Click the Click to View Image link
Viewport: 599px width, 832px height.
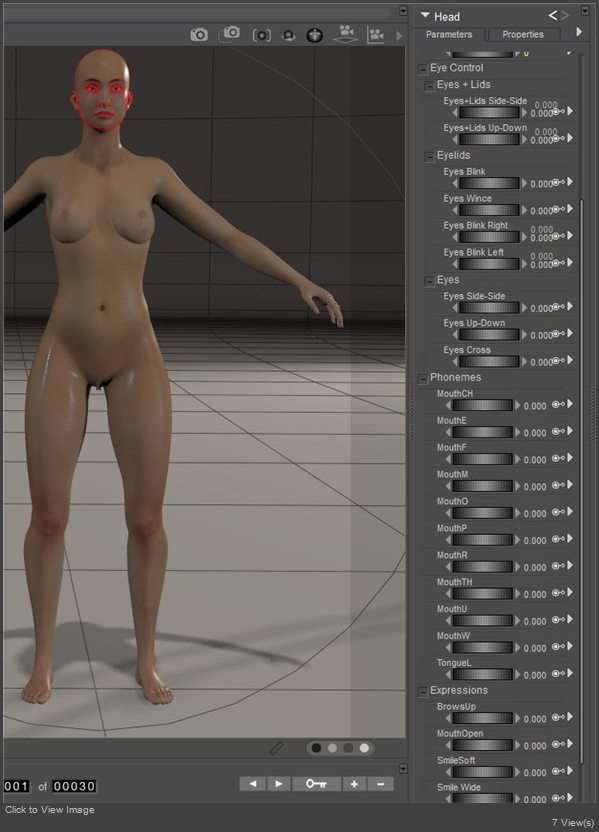click(x=50, y=810)
